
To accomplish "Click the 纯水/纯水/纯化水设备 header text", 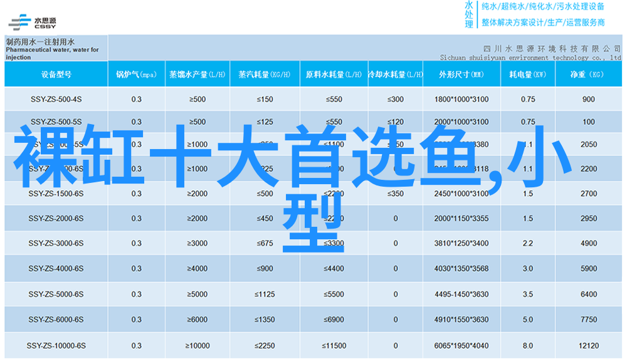I will click(543, 7).
